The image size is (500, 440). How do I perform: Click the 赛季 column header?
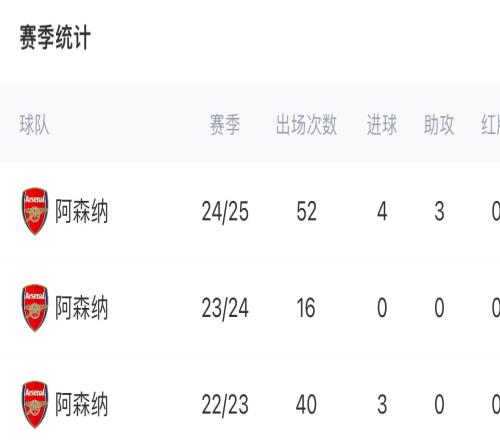tap(225, 125)
